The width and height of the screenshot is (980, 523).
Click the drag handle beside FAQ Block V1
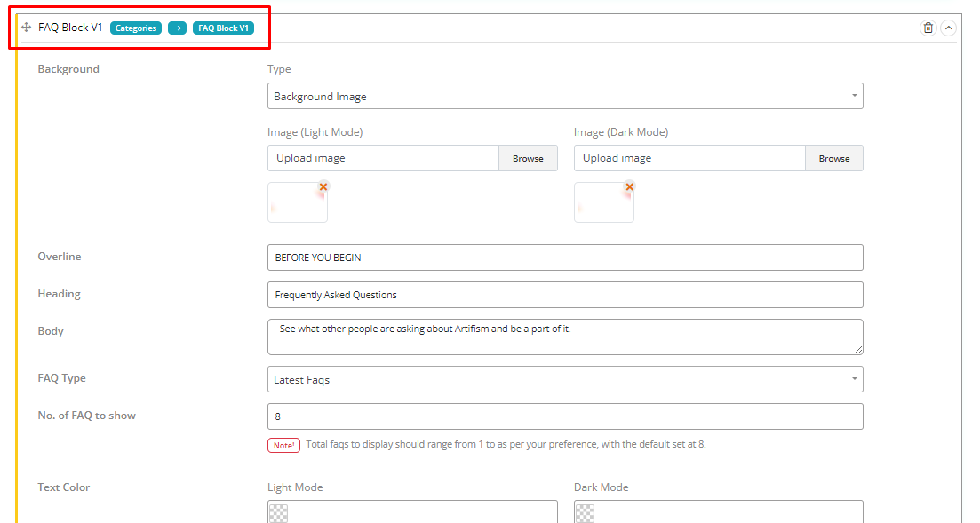coord(27,28)
